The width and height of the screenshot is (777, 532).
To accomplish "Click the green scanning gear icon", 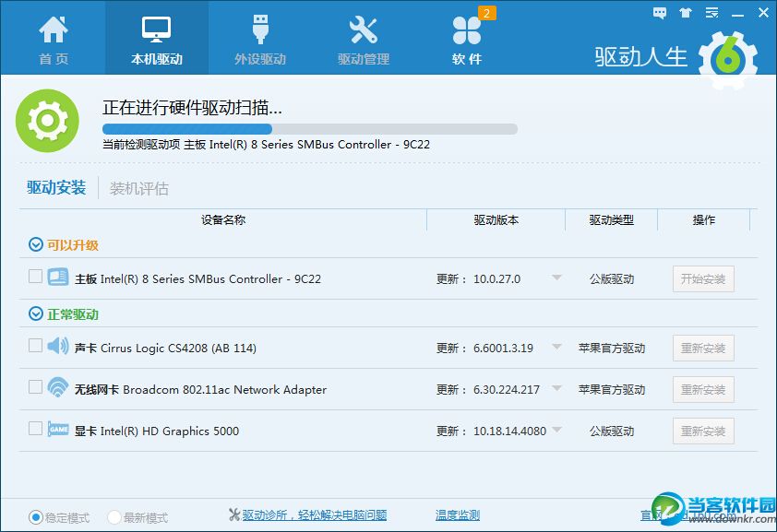I will [47, 120].
